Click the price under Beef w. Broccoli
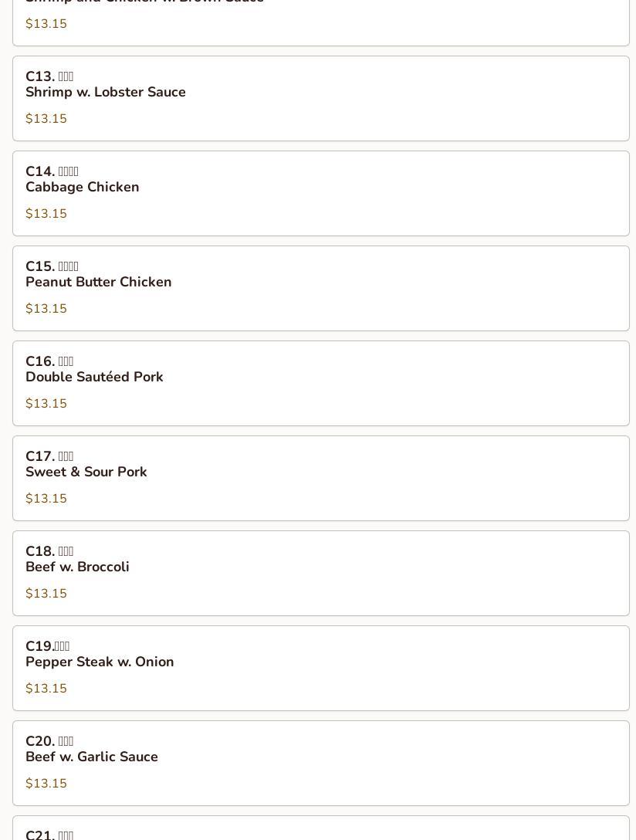This screenshot has width=636, height=840. point(46,594)
